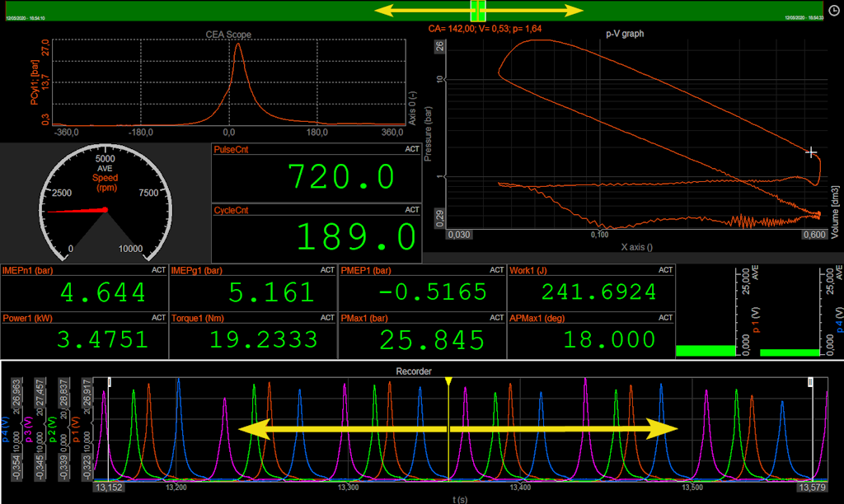844x504 pixels.
Task: Click the PCyl1; [bar] axis label in CEA Scope
Action: [35, 82]
